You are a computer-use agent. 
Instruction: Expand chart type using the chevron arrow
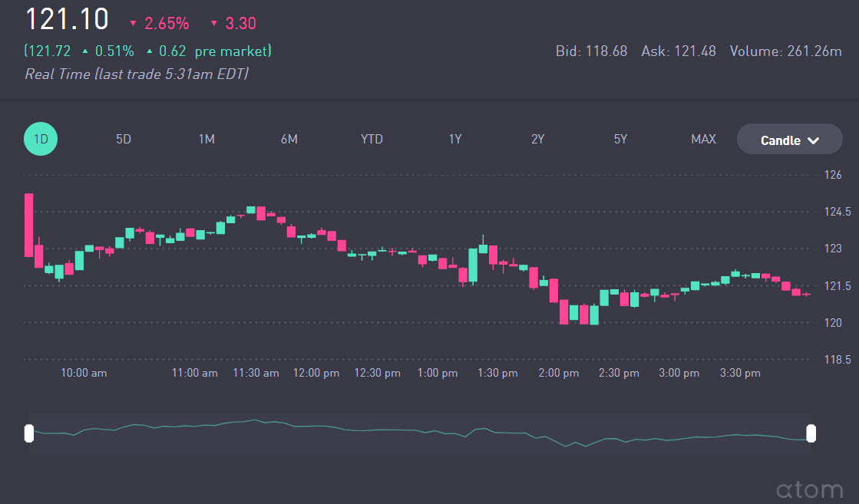(814, 140)
